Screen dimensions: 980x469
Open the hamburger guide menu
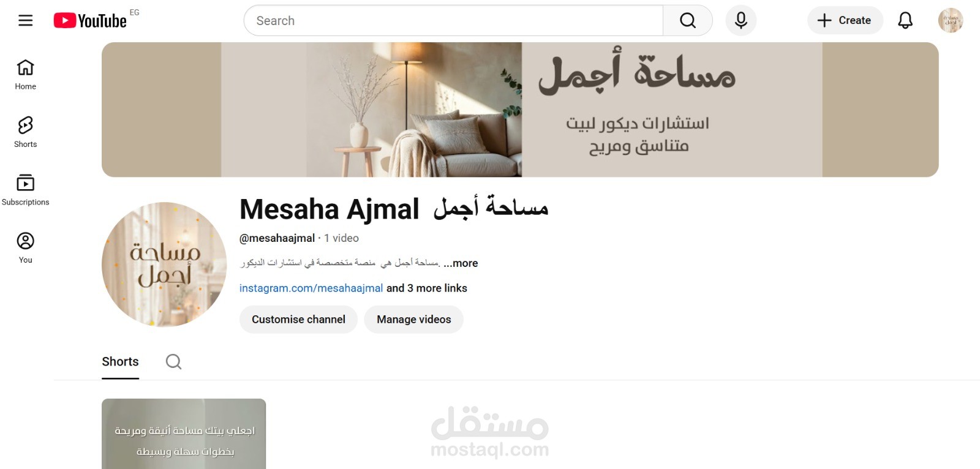[25, 20]
